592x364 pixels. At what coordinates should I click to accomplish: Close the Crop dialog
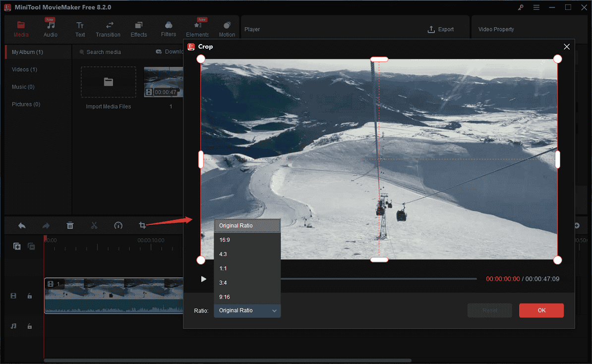(566, 47)
